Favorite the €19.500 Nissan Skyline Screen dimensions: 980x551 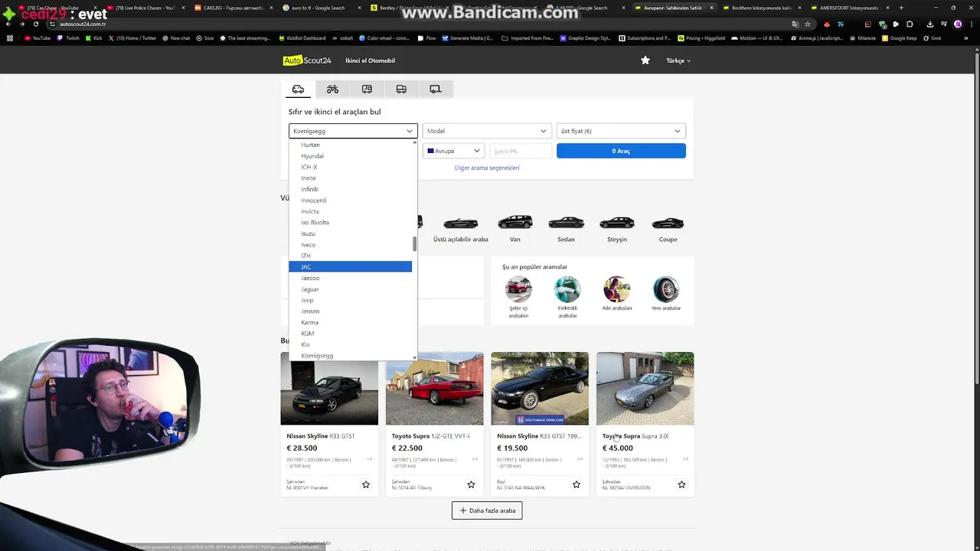(577, 484)
